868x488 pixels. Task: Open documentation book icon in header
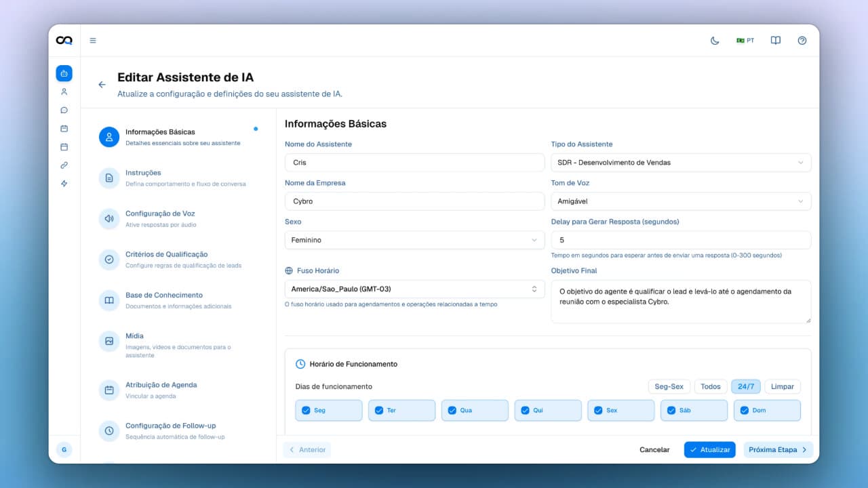[x=775, y=41]
